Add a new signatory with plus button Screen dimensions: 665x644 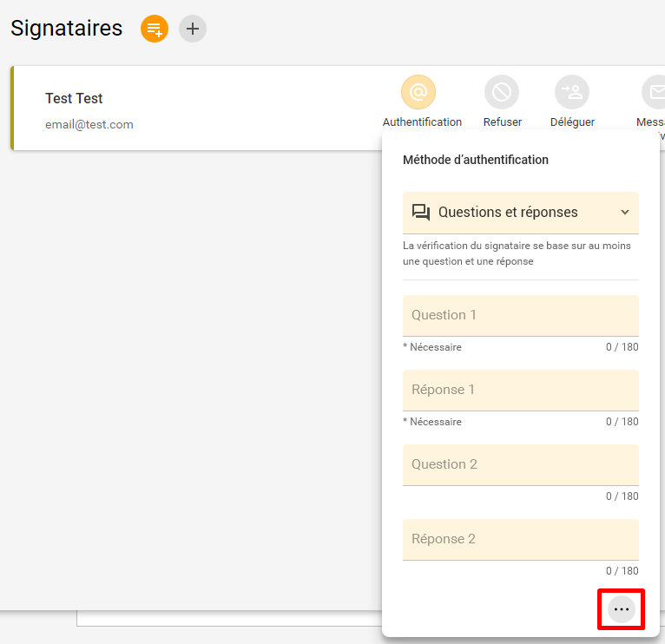click(x=193, y=29)
